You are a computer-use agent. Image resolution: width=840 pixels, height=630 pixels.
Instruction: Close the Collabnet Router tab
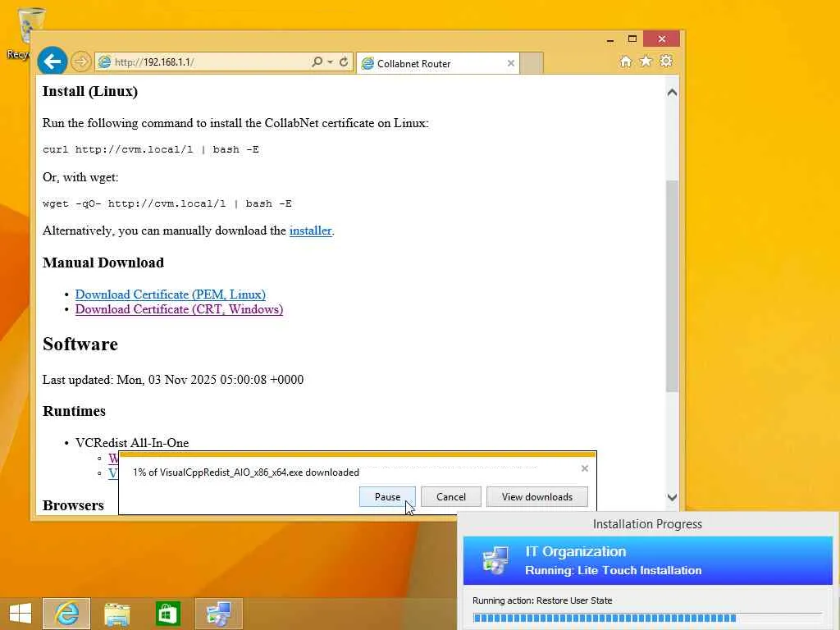coord(510,63)
